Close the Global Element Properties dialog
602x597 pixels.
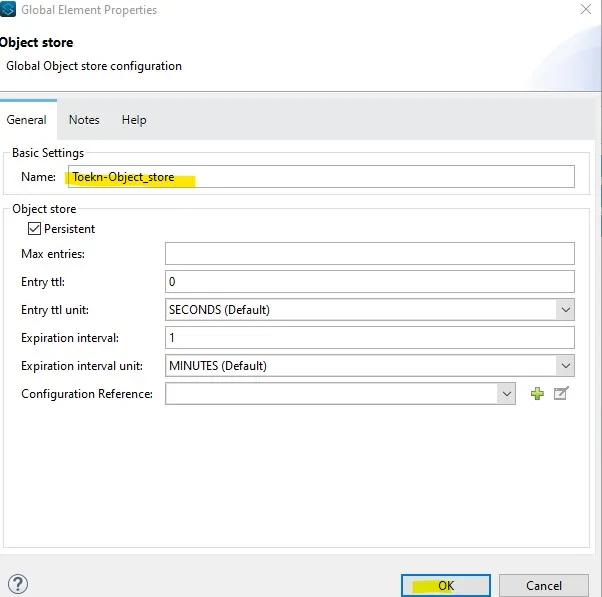[x=586, y=9]
